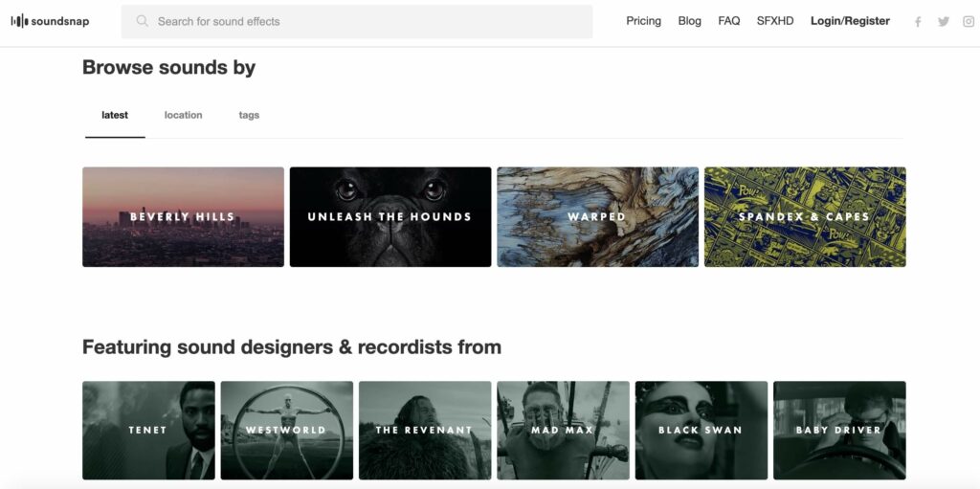Open the Twitter social icon
Screen dimensions: 980x489
(x=944, y=22)
